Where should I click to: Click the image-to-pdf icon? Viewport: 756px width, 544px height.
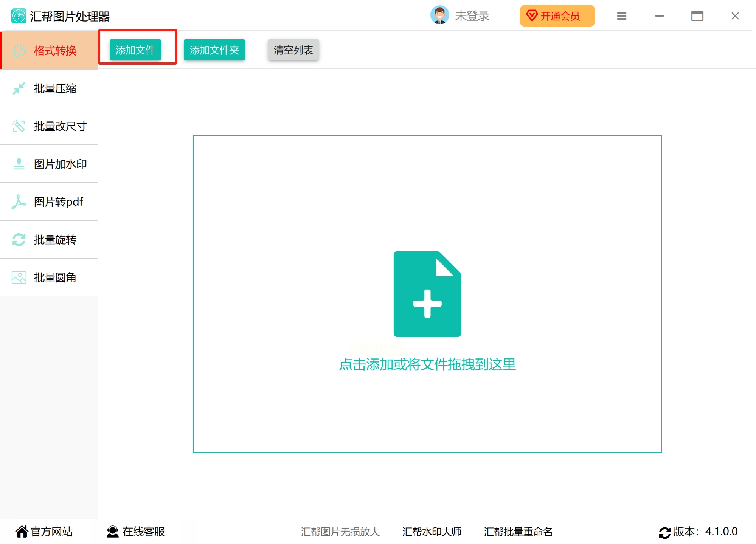pos(19,202)
